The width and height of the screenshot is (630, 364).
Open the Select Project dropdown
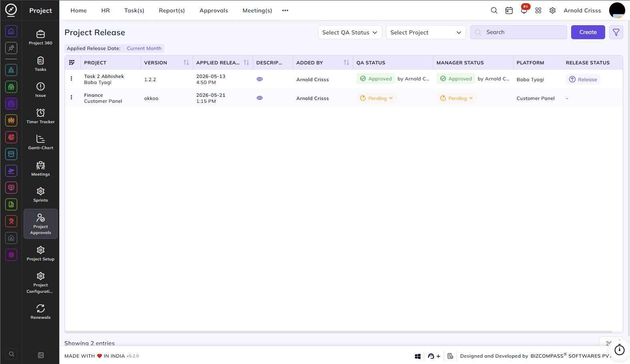click(426, 32)
